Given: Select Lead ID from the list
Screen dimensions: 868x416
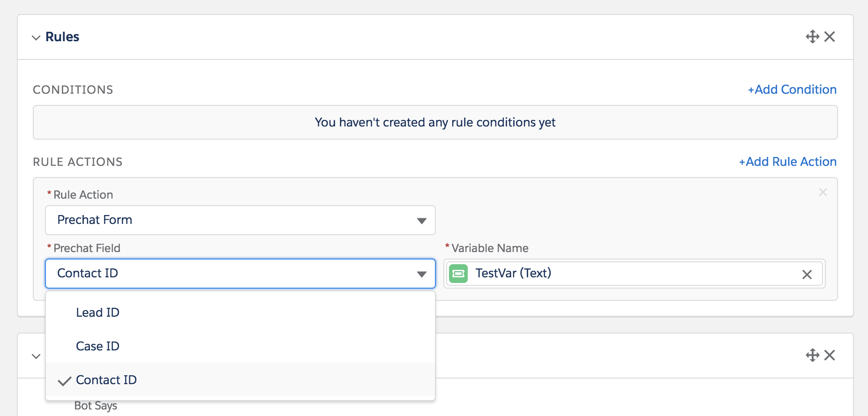Looking at the screenshot, I should (x=97, y=312).
